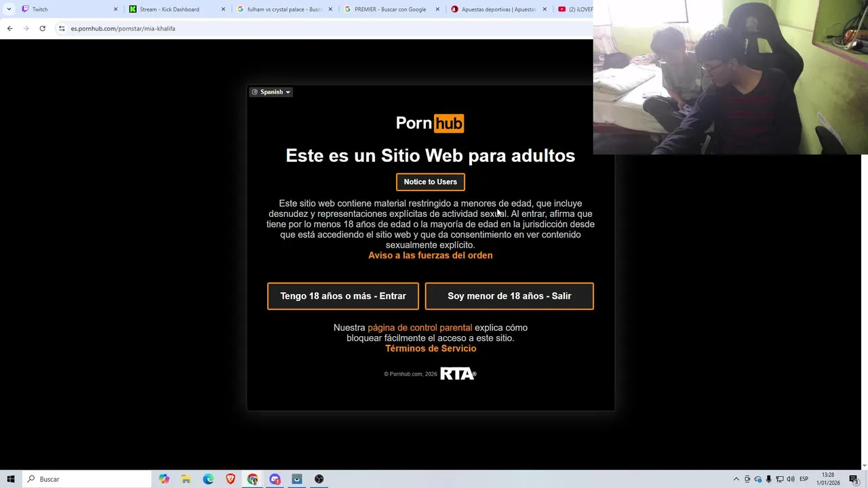
Task: Switch to the Twitch tab
Action: pos(68,9)
